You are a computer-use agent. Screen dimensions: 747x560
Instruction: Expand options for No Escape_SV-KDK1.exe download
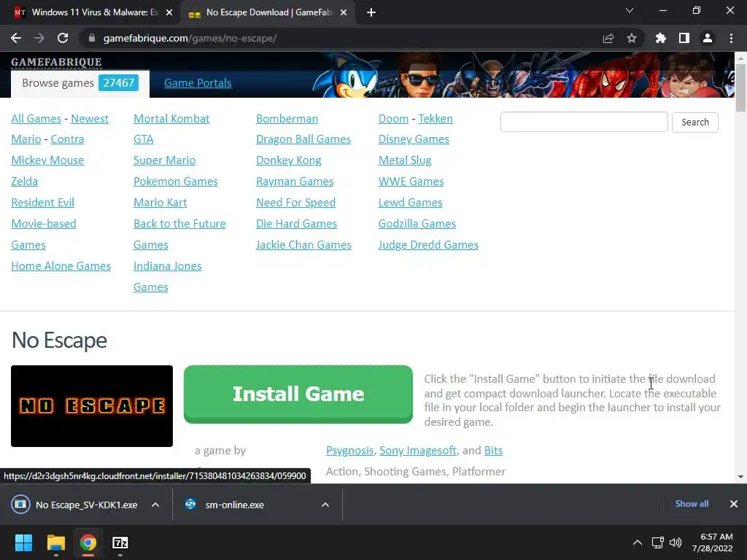point(155,505)
